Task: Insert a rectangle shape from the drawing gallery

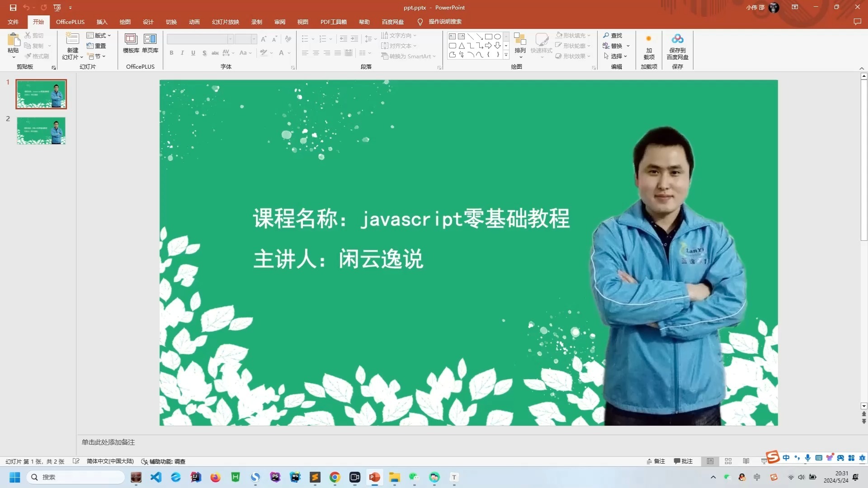Action: click(488, 36)
